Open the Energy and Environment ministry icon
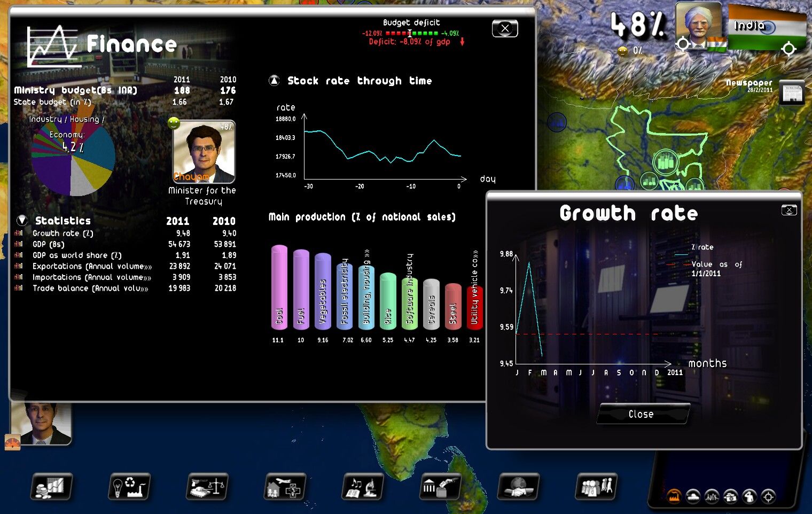This screenshot has width=812, height=514. point(129,487)
